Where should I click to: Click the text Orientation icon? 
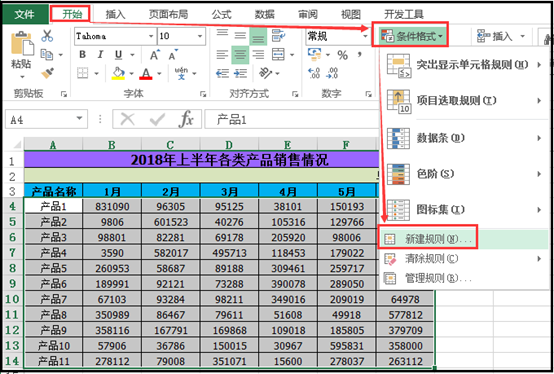tap(265, 73)
